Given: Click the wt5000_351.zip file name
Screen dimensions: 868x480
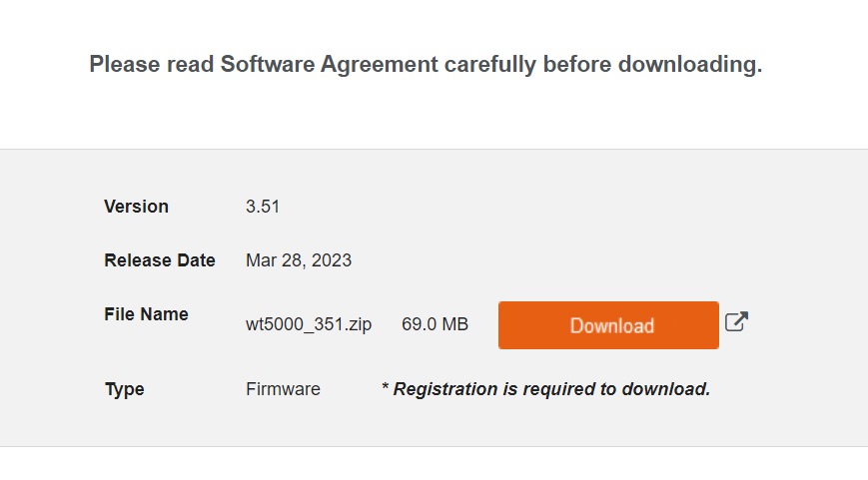Looking at the screenshot, I should 309,324.
